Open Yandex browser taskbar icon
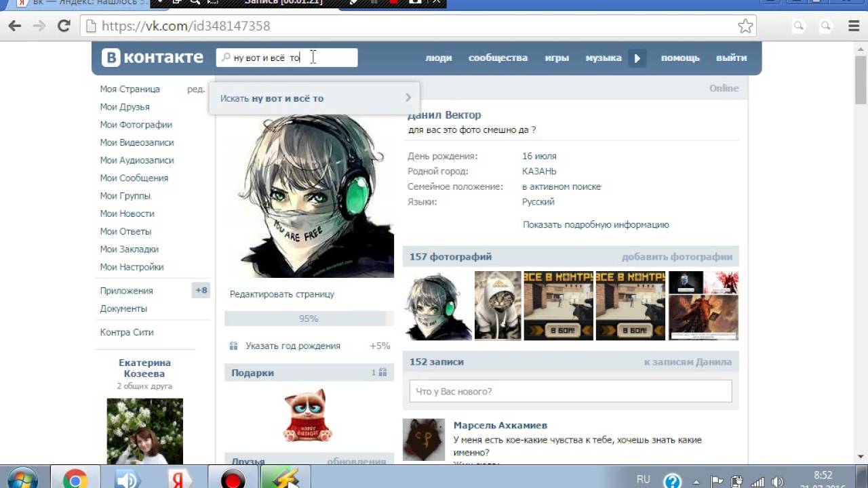Image resolution: width=868 pixels, height=488 pixels. coord(180,479)
